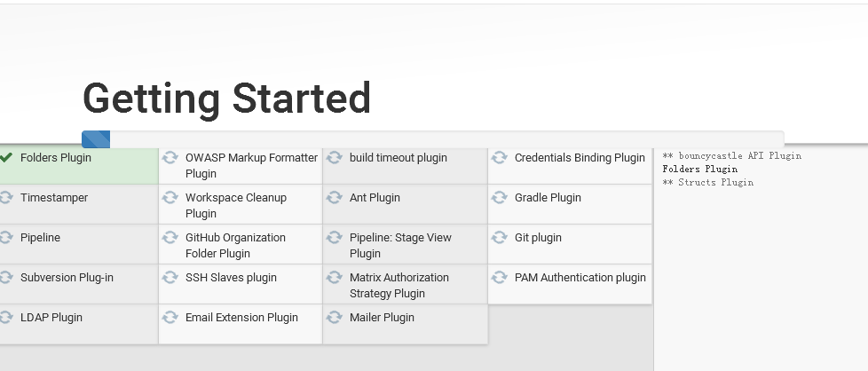Click the sync icon for Credentials Binding Plugin
This screenshot has width=868, height=371.
[x=500, y=158]
